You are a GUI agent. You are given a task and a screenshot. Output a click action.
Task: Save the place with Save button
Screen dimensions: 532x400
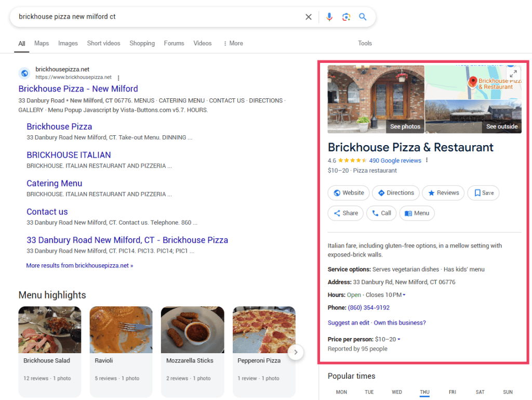pos(483,193)
